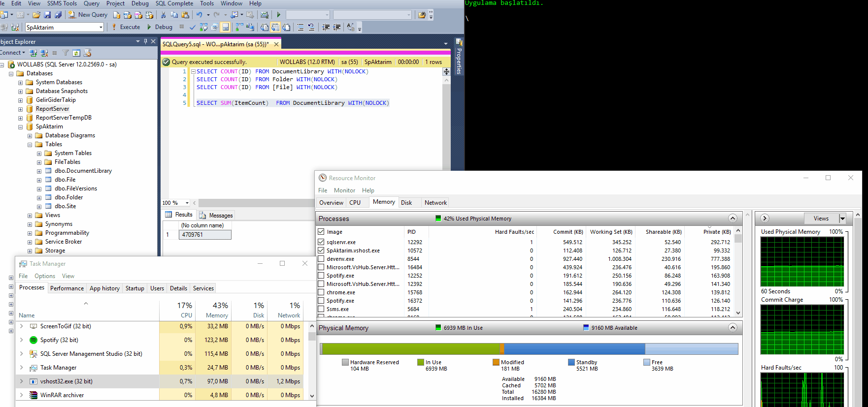Click the Decrease Indent icon
This screenshot has height=407, width=868.
click(326, 27)
